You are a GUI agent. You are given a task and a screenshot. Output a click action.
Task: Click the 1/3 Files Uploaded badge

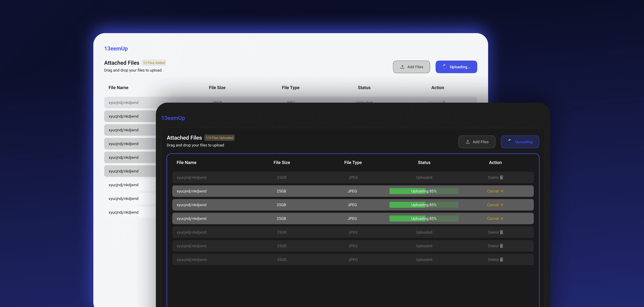219,138
